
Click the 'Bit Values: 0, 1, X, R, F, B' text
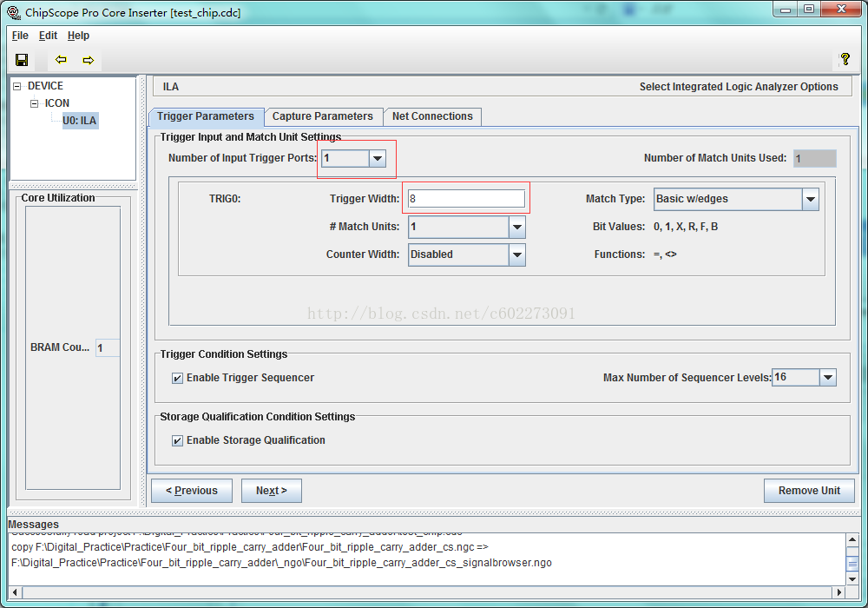tap(654, 227)
